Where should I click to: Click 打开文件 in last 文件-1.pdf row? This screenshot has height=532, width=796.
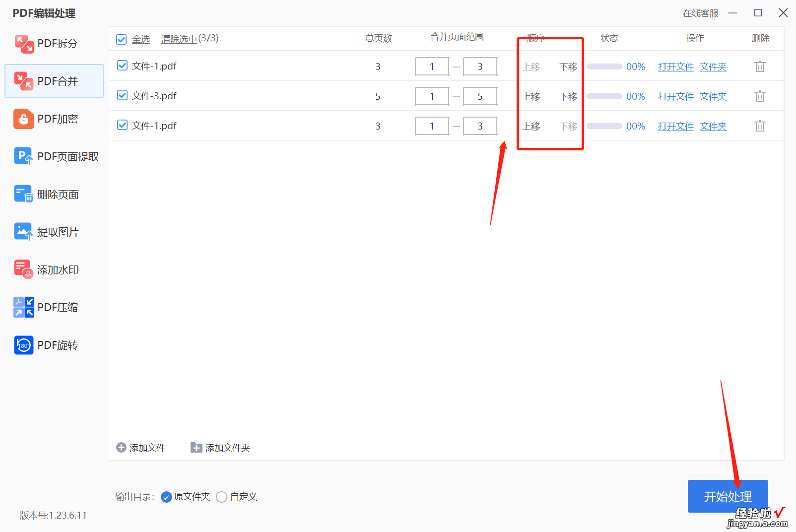676,127
